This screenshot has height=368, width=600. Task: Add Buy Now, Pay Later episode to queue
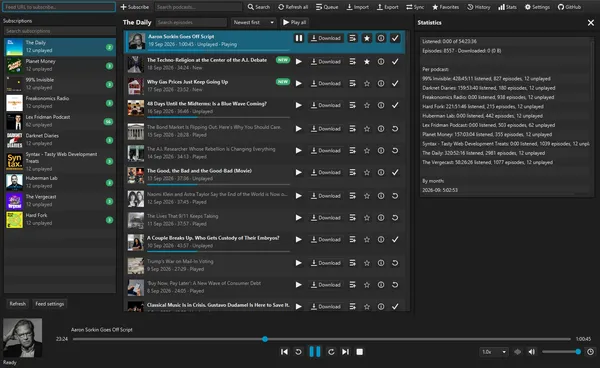pos(352,285)
